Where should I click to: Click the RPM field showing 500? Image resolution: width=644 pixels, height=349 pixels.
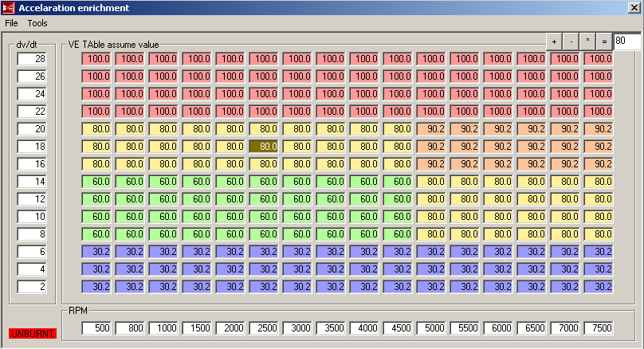pos(97,328)
